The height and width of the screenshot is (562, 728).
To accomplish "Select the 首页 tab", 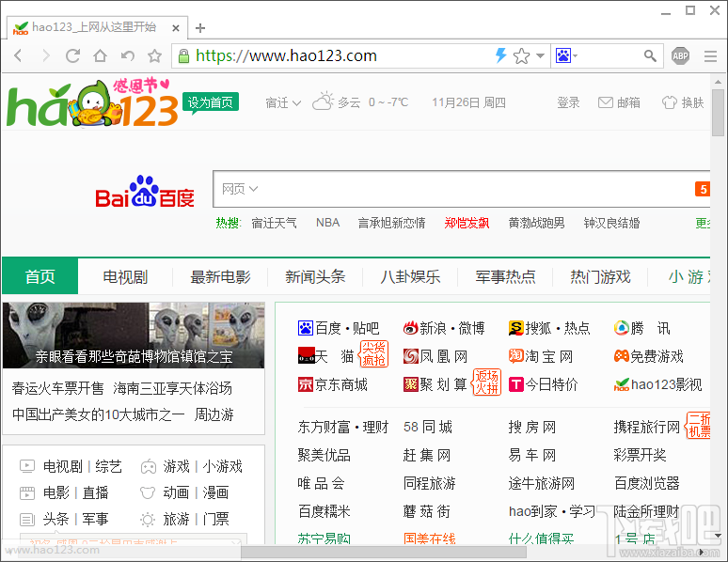I will click(x=40, y=276).
